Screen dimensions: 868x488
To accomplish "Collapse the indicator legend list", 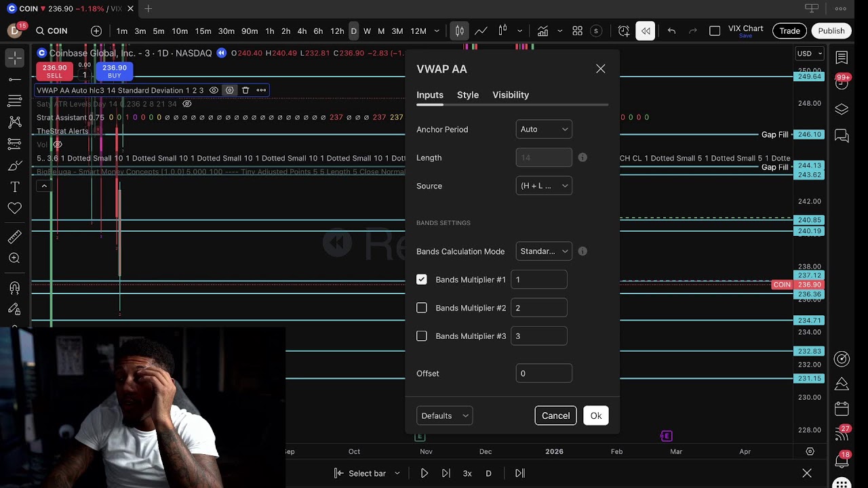I will click(44, 186).
